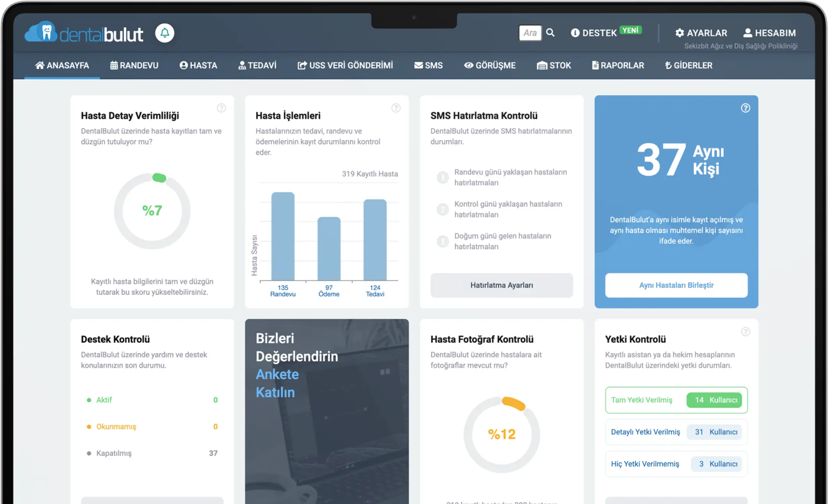This screenshot has width=828, height=504.
Task: Click the DESTEK info icon
Action: [x=575, y=33]
